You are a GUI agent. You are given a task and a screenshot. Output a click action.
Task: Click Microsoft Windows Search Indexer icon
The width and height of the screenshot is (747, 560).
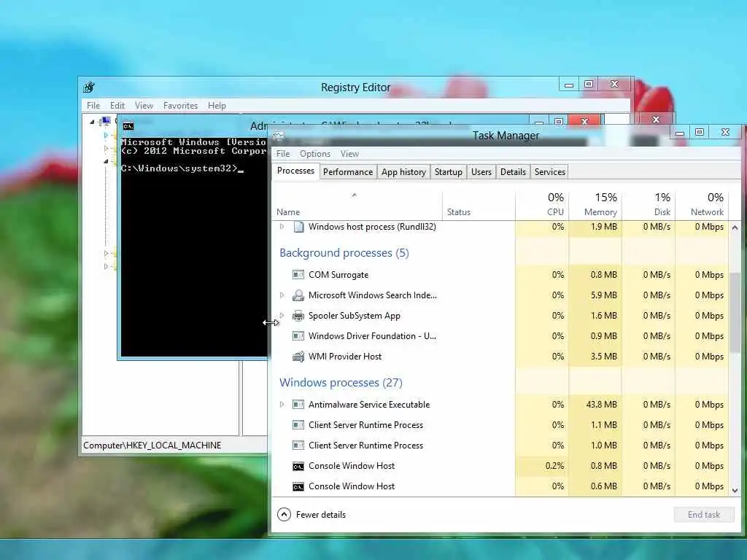[298, 295]
